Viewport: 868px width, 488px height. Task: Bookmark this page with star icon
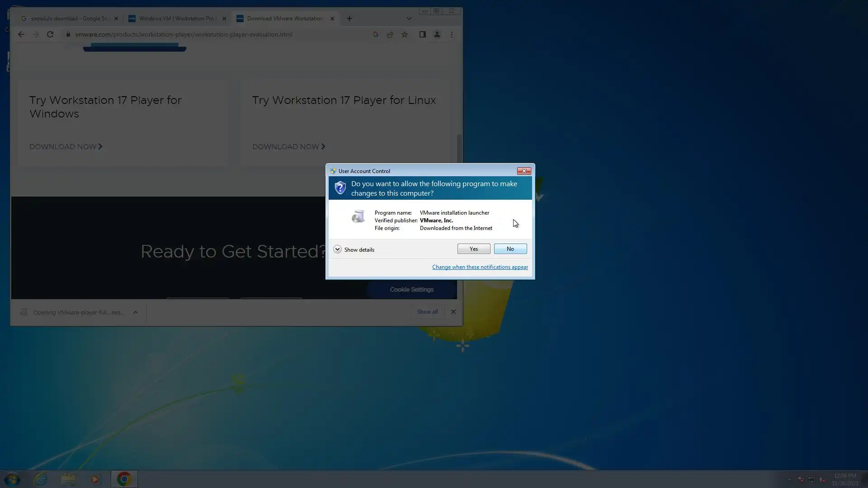pyautogui.click(x=405, y=34)
